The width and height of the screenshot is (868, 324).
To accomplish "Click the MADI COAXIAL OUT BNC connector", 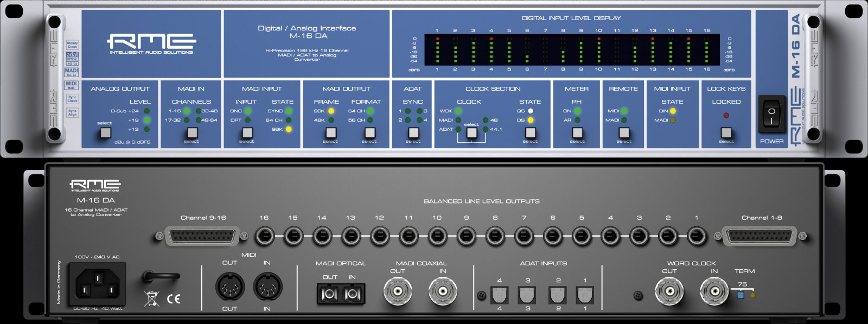I will (x=398, y=291).
